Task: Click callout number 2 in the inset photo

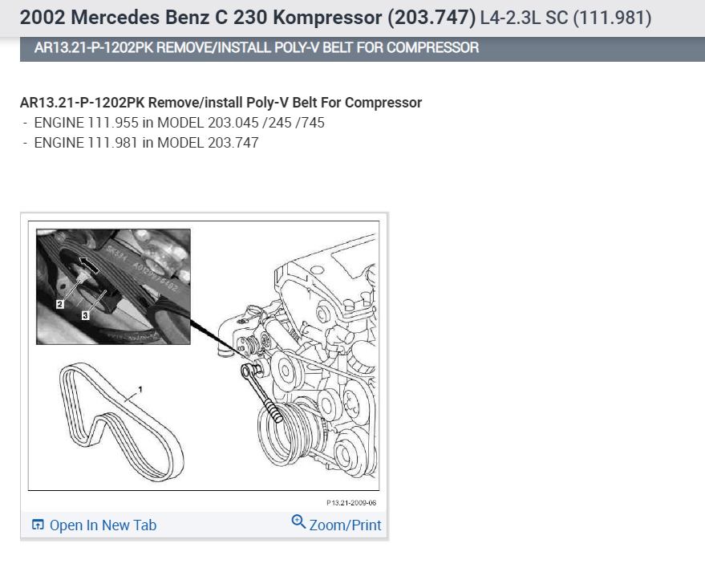Action: 60,304
